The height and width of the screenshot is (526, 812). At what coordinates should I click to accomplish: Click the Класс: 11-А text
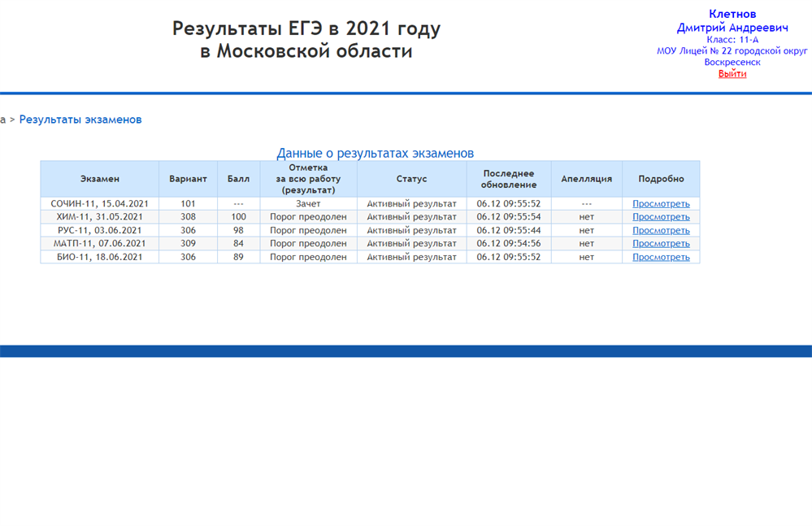732,39
